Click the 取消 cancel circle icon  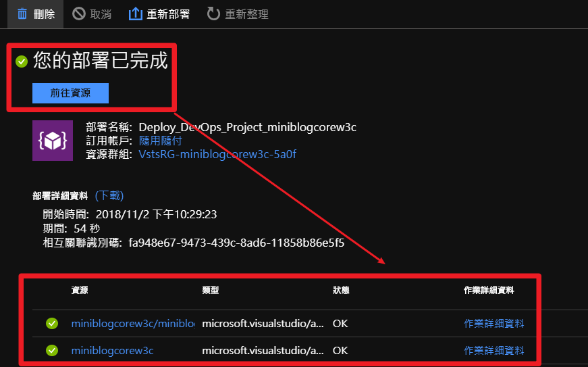click(x=79, y=14)
